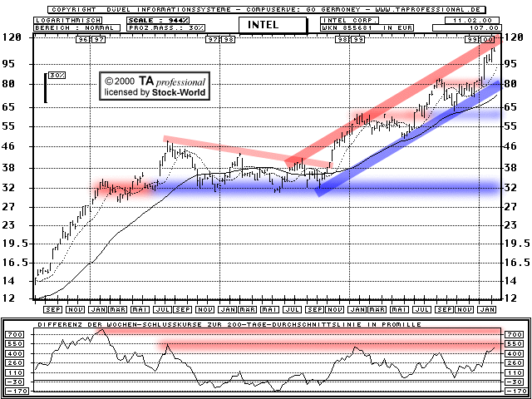
Task: Click the BEREICH : NORMAL field
Action: 77,27
